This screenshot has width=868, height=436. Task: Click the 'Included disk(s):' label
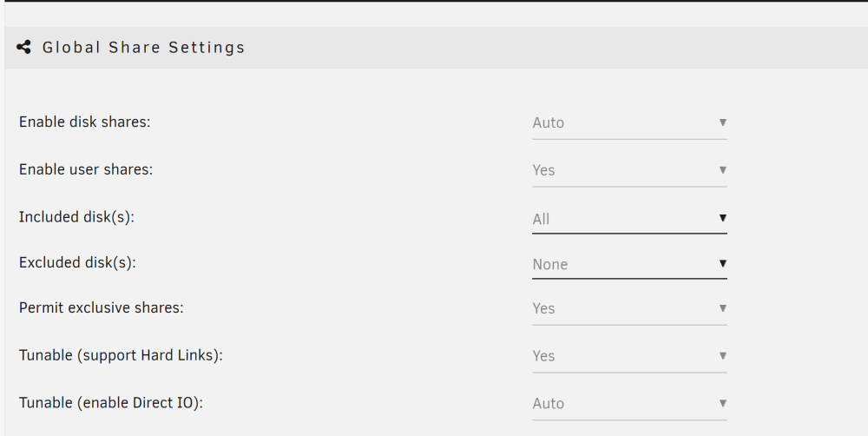point(77,217)
